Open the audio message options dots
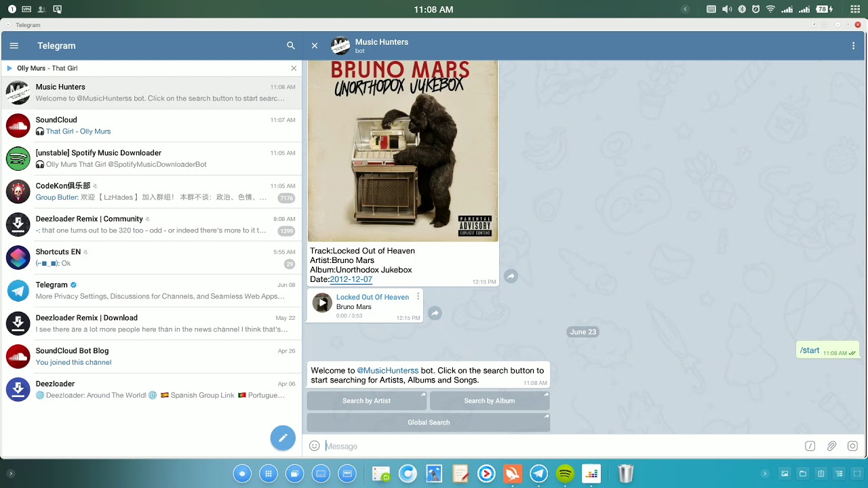868x488 pixels. click(418, 296)
